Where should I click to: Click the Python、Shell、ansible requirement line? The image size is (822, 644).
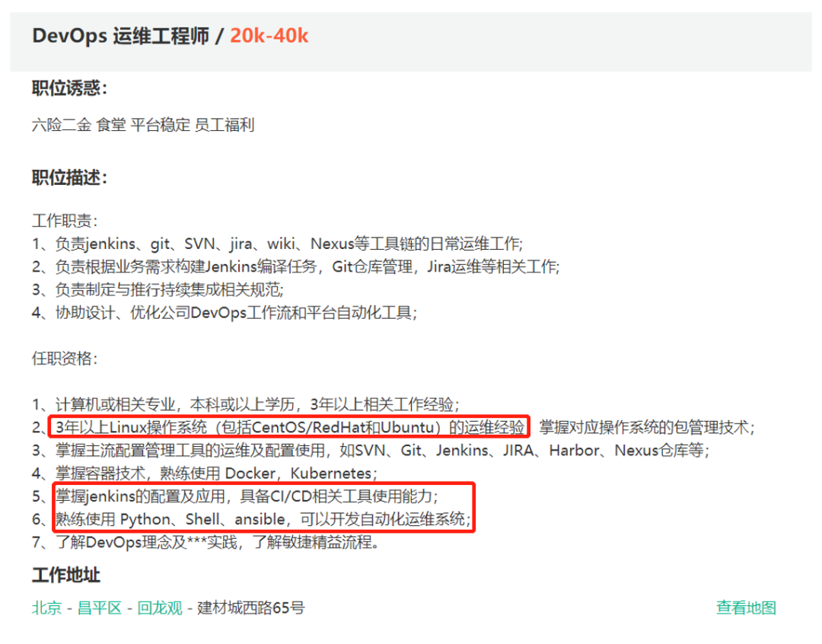tap(263, 519)
